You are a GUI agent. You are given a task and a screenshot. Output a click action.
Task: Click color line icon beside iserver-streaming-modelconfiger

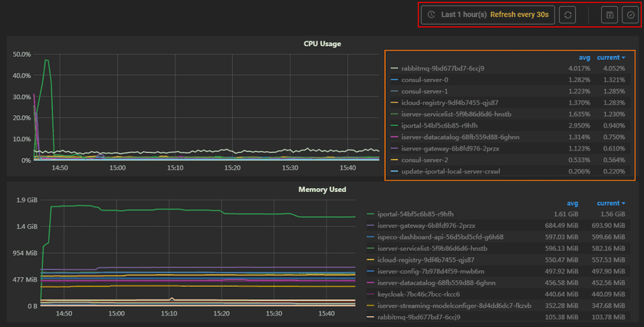371,306
